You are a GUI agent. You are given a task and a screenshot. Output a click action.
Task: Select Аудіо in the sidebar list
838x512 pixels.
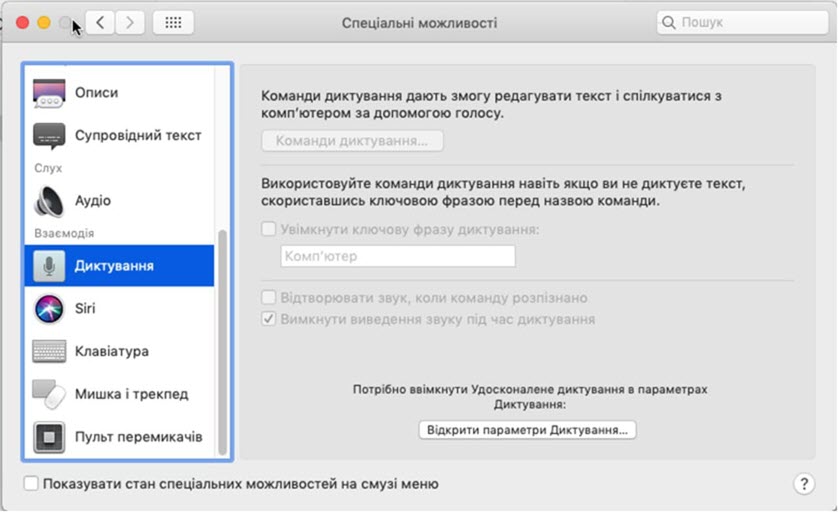coord(119,201)
